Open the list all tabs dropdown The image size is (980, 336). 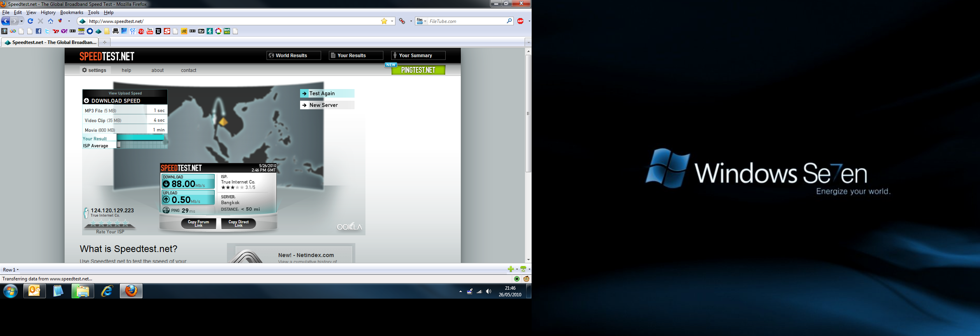(x=528, y=42)
